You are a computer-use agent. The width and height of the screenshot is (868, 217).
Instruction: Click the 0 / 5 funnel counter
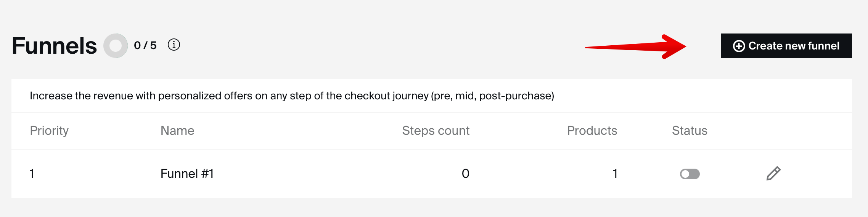coord(145,45)
